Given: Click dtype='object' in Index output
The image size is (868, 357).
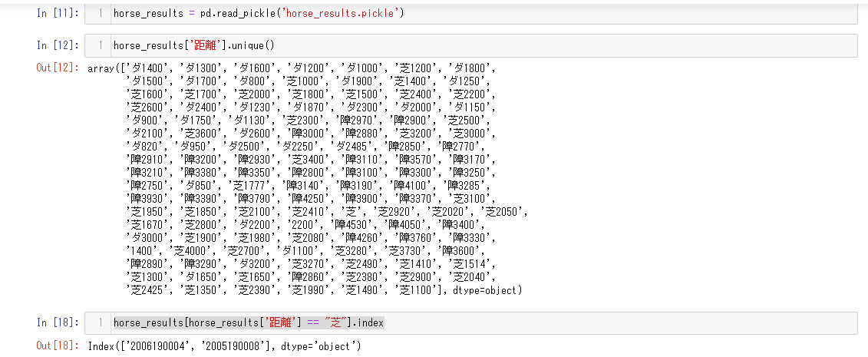Looking at the screenshot, I should (318, 346).
